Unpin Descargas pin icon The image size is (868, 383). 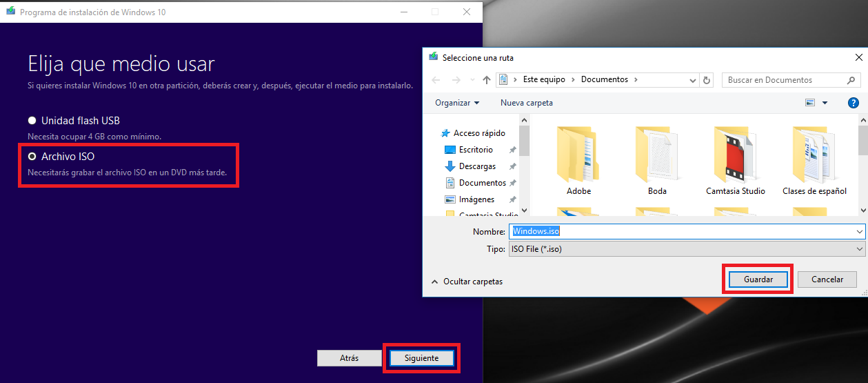point(512,166)
